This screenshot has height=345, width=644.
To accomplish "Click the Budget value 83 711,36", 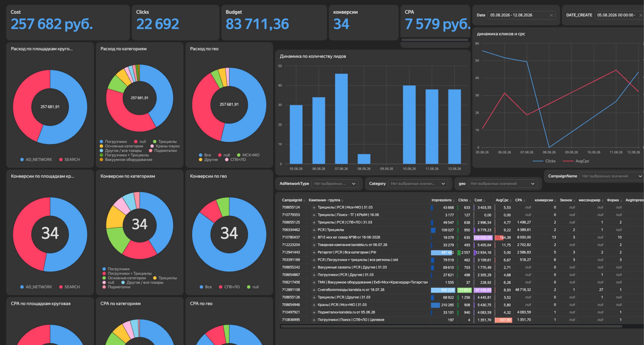I will click(257, 24).
